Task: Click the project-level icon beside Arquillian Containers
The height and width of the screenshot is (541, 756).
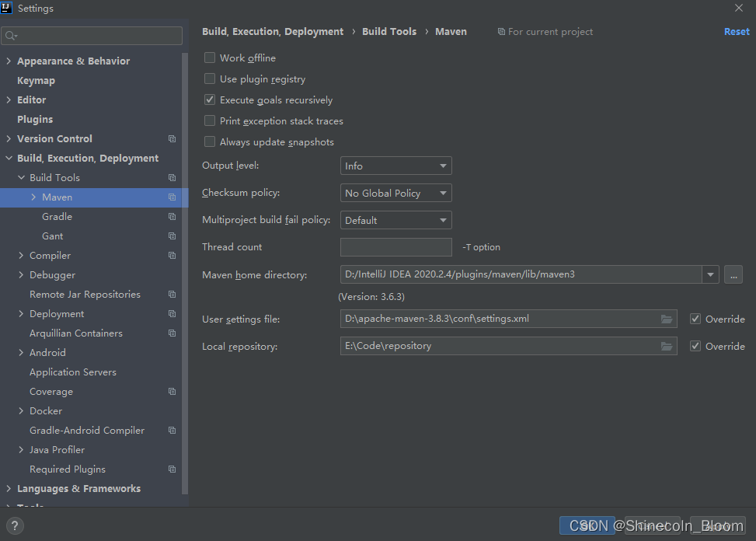Action: pos(172,333)
